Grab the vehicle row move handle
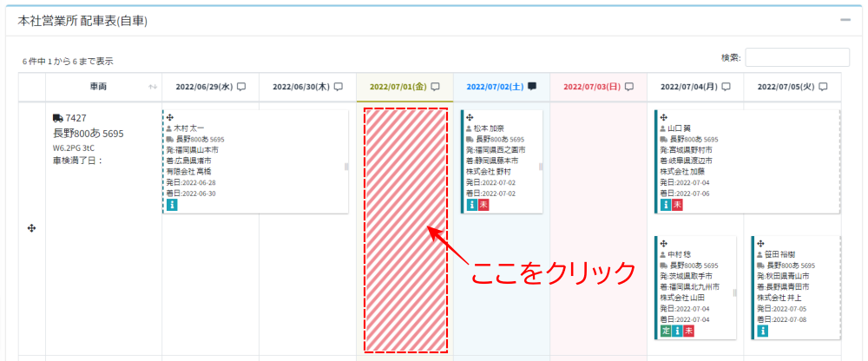Viewport: 868px width, 361px height. click(x=32, y=228)
